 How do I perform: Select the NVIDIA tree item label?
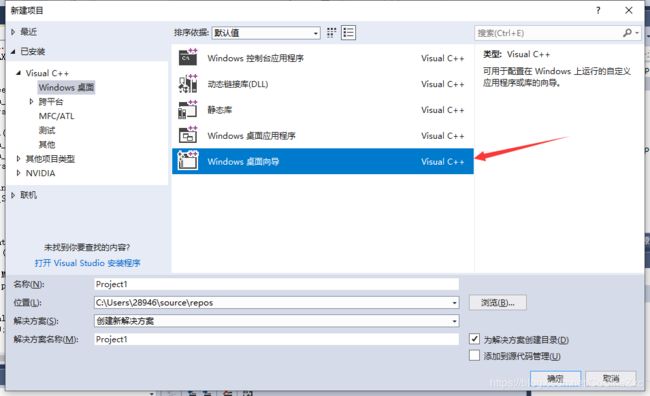(40, 173)
